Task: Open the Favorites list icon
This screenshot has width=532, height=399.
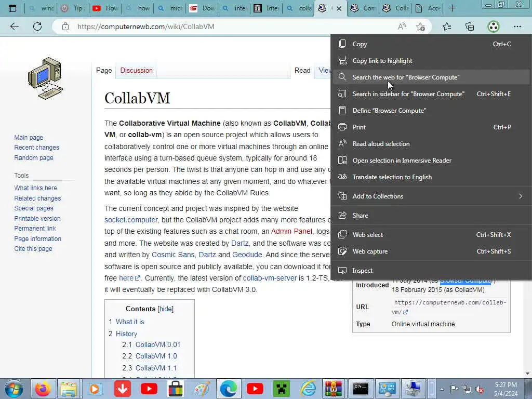Action: [x=447, y=26]
